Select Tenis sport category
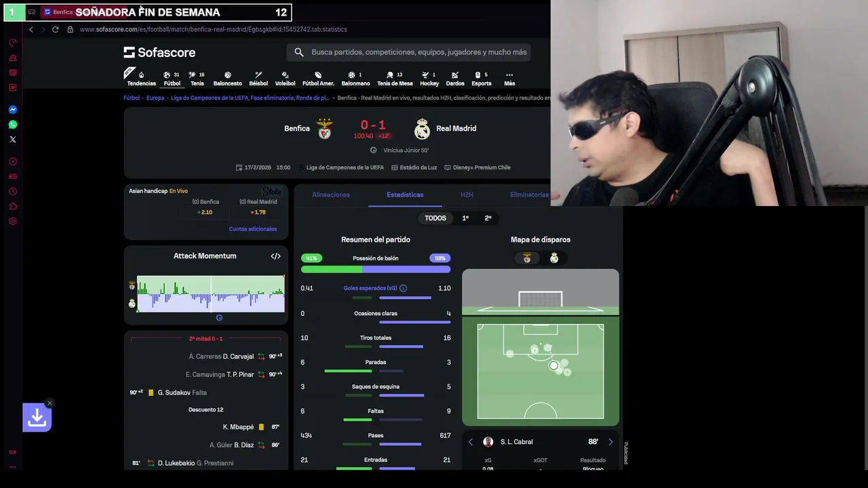 [x=197, y=79]
